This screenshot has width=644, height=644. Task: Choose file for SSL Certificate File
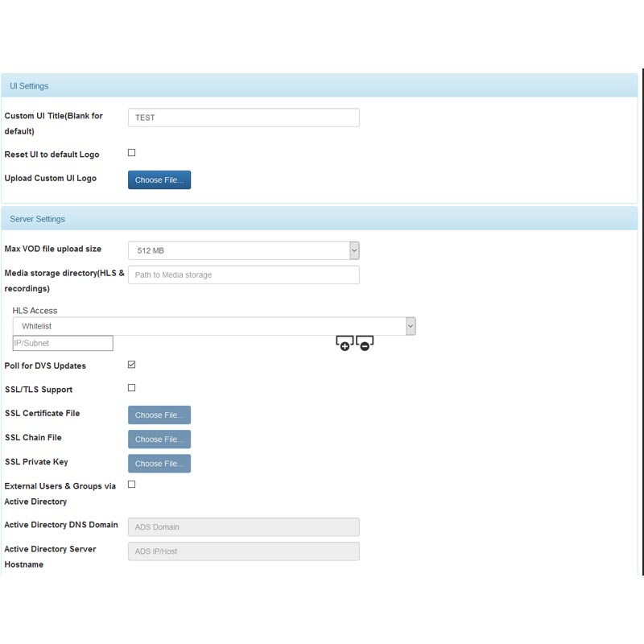pyautogui.click(x=159, y=415)
